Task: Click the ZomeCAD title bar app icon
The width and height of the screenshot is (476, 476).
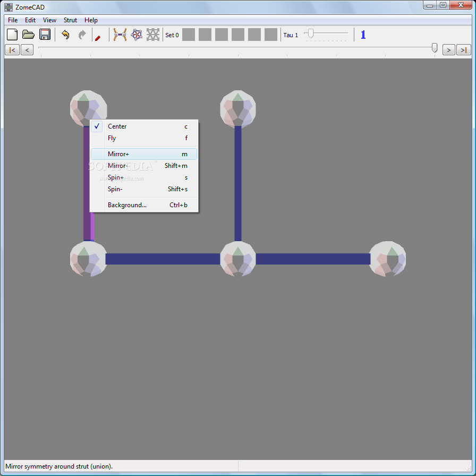Action: [8, 7]
